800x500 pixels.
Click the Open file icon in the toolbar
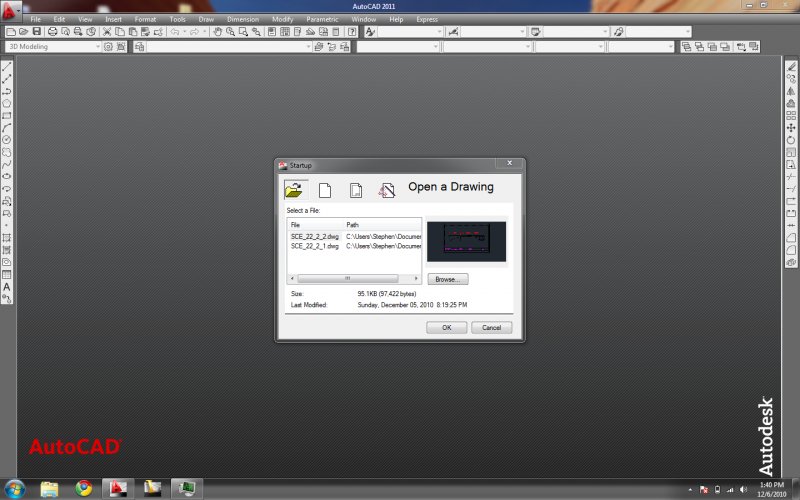tap(23, 32)
